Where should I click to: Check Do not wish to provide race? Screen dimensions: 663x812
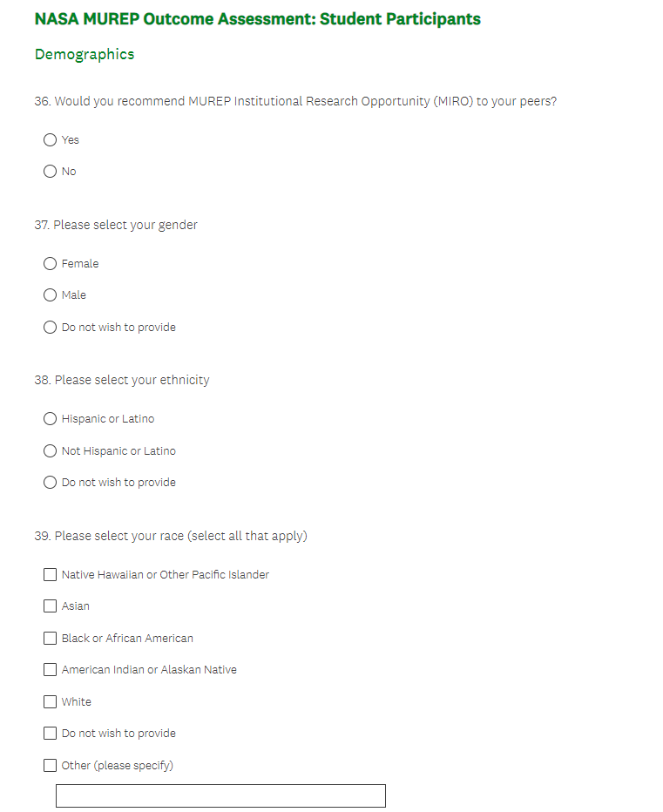tap(51, 734)
